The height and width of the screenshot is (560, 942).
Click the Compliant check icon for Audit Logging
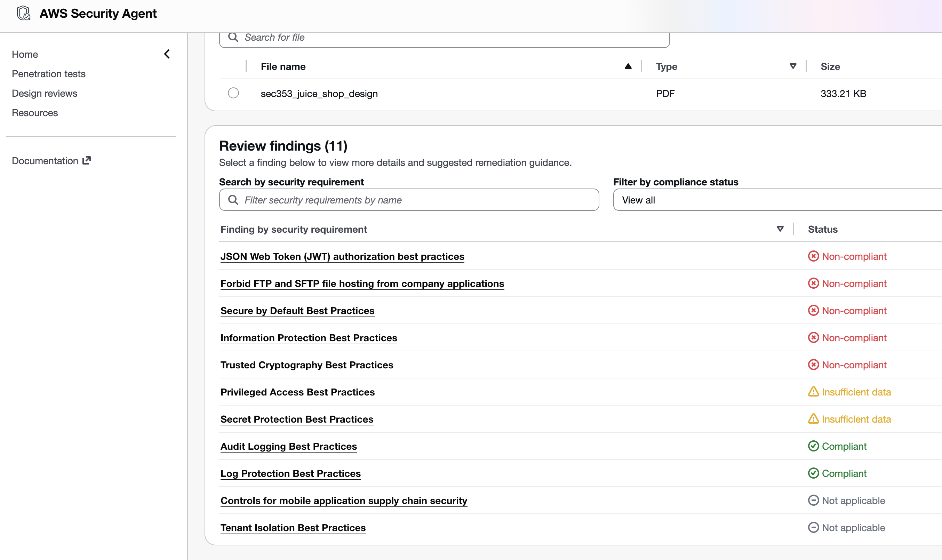point(813,446)
